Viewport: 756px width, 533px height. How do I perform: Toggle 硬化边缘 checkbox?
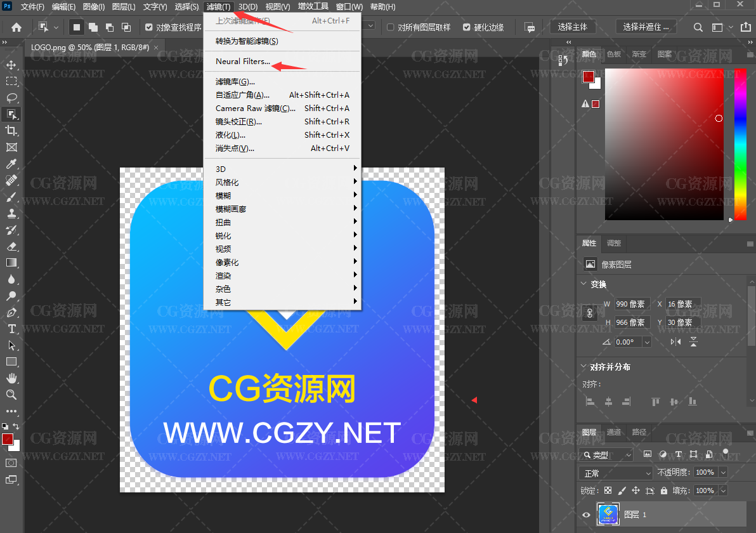466,27
